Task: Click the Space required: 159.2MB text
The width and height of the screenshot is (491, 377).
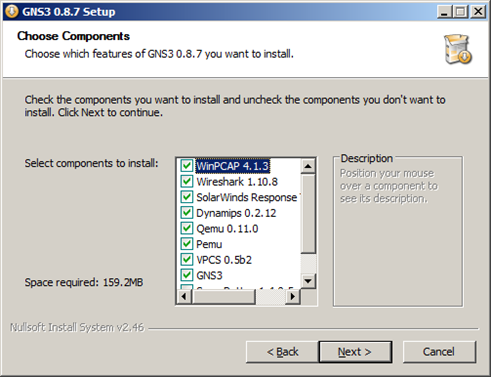Action: point(84,282)
